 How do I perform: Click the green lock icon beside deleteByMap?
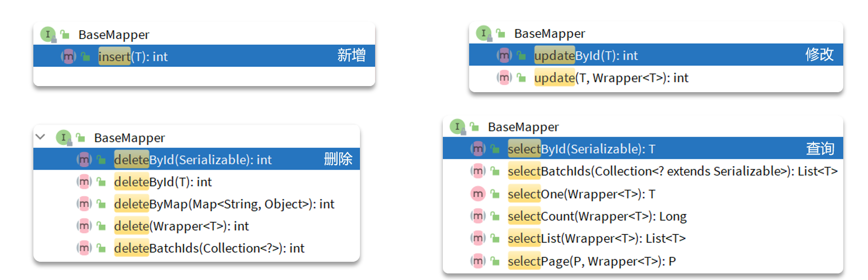pos(101,204)
